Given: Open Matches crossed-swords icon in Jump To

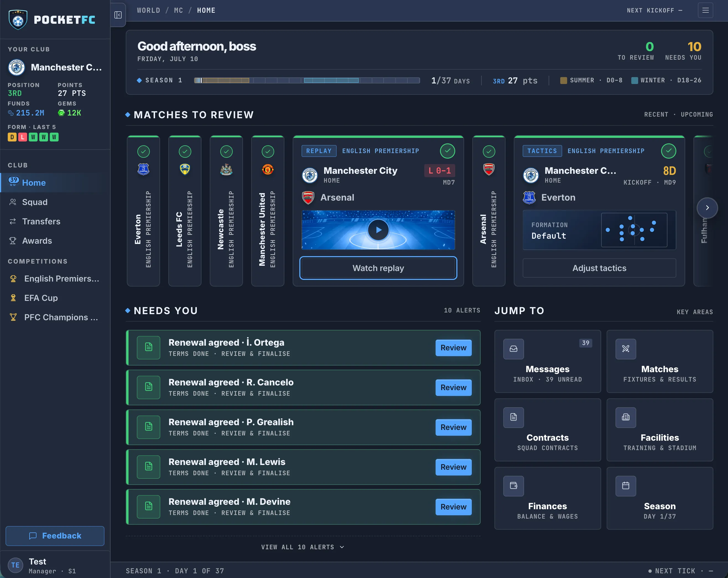Looking at the screenshot, I should [x=625, y=349].
